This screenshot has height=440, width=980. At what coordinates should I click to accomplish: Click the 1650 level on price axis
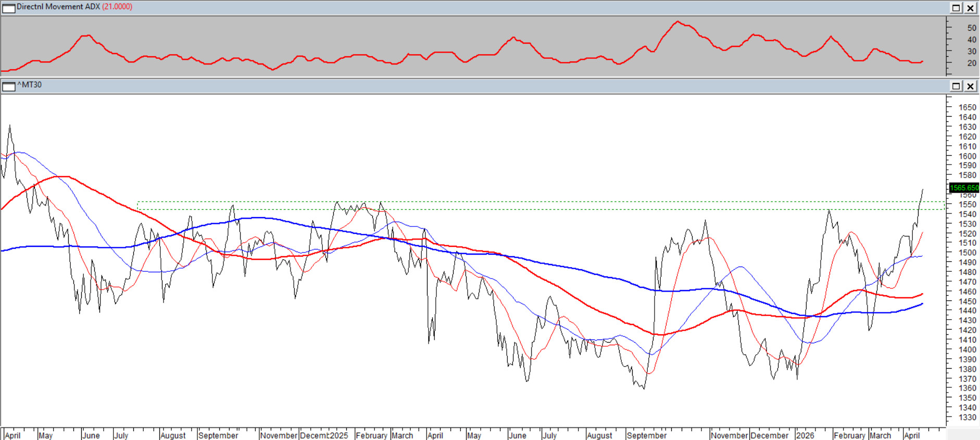(967, 107)
